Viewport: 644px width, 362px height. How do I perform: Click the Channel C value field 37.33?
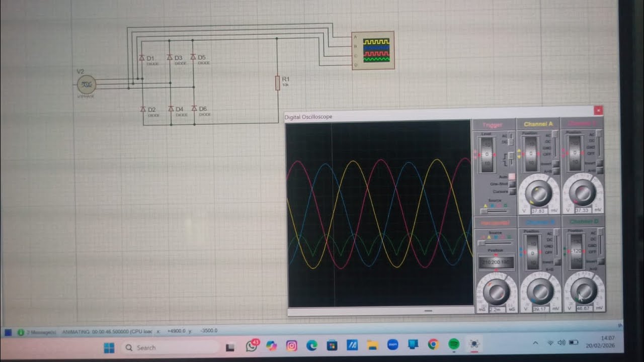(582, 210)
